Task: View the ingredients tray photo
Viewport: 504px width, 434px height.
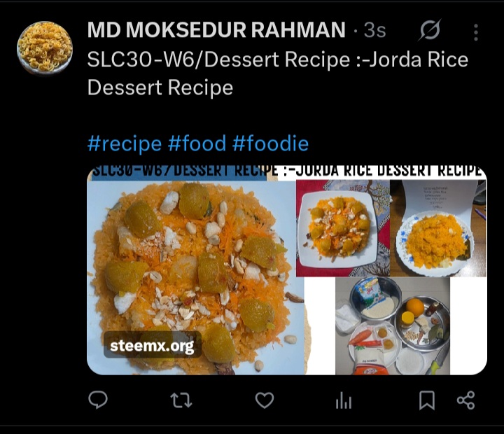Action: click(393, 326)
